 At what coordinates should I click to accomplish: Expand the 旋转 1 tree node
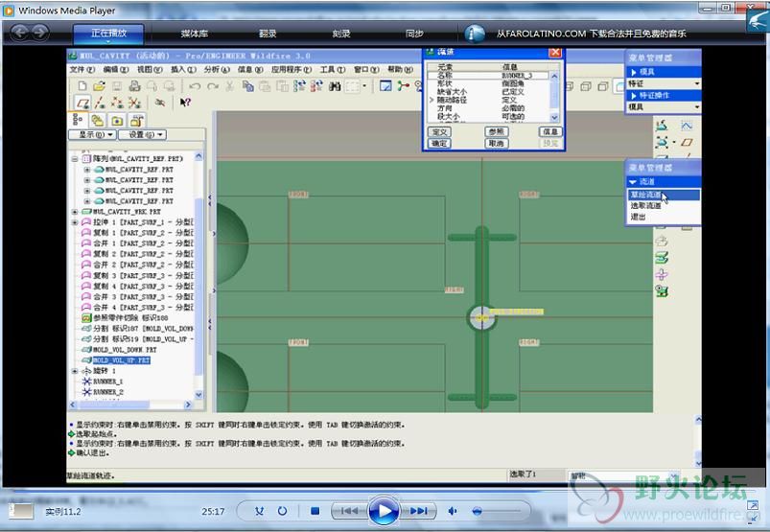(75, 371)
